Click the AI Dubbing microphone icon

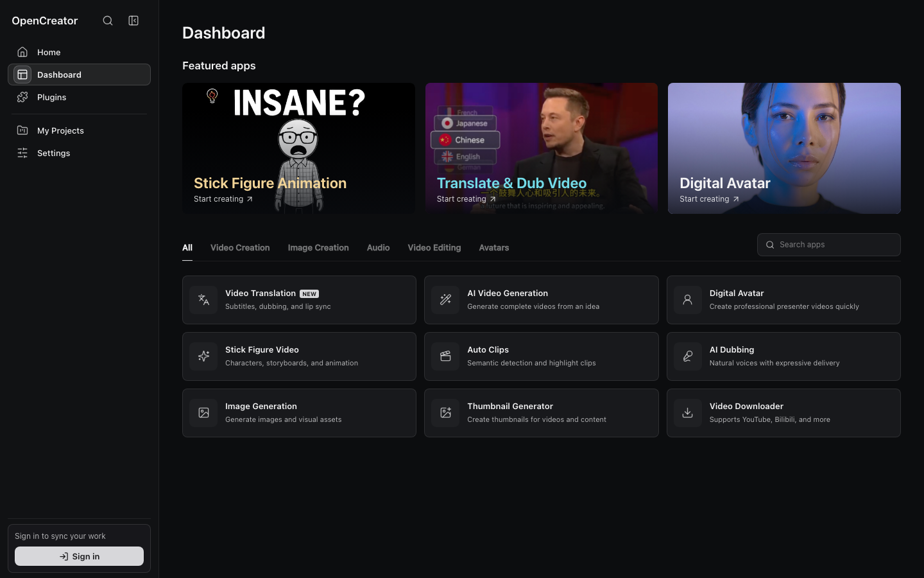[x=687, y=356]
